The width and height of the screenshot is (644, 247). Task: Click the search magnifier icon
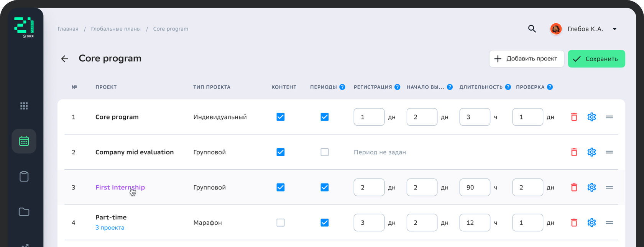(532, 29)
